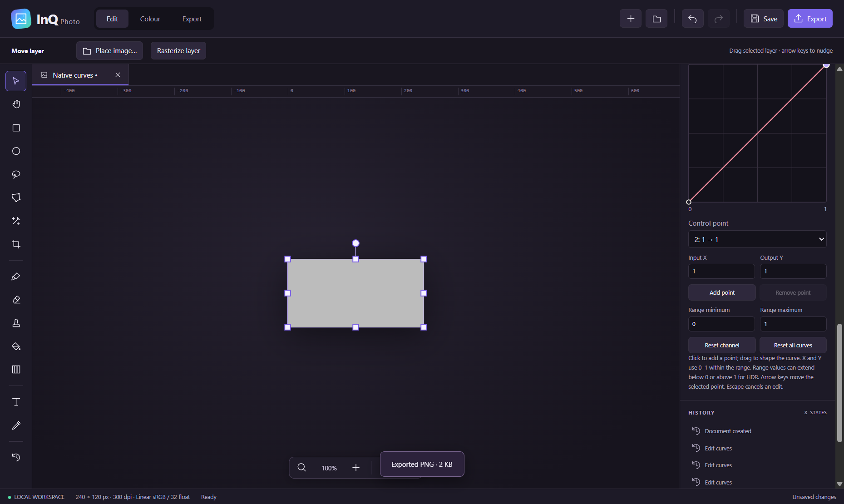Click the Input X field
The width and height of the screenshot is (844, 504).
pyautogui.click(x=721, y=272)
